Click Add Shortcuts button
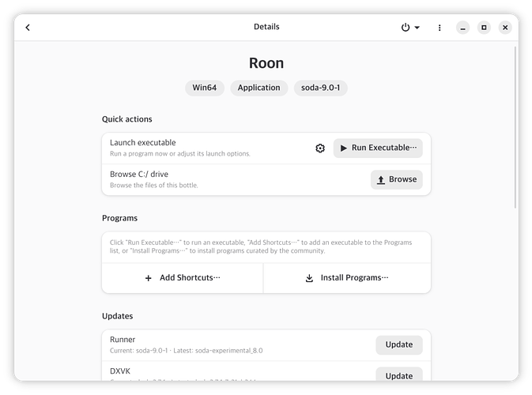The height and width of the screenshot is (395, 532). 183,278
